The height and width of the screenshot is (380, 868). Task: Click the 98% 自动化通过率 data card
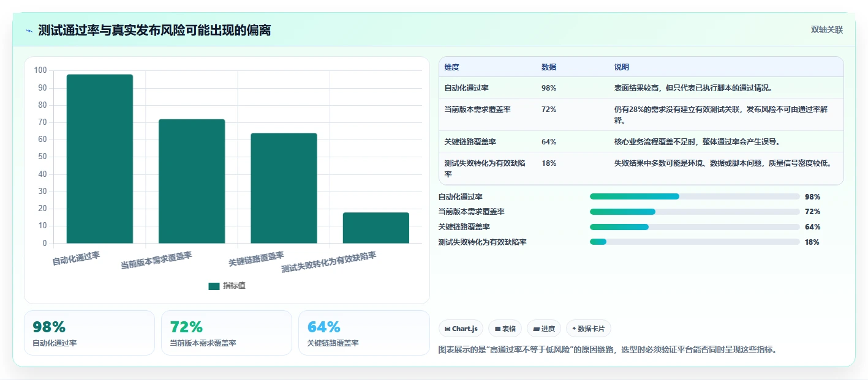pyautogui.click(x=89, y=333)
